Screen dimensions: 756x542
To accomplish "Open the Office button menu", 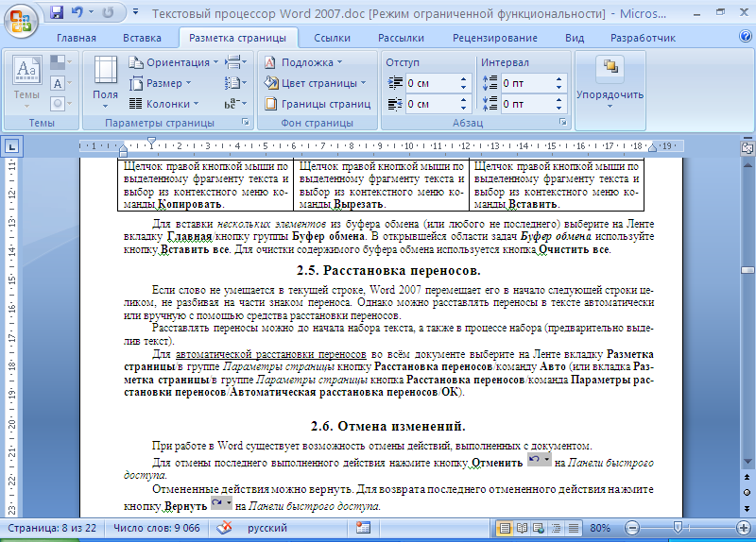I will (x=21, y=21).
